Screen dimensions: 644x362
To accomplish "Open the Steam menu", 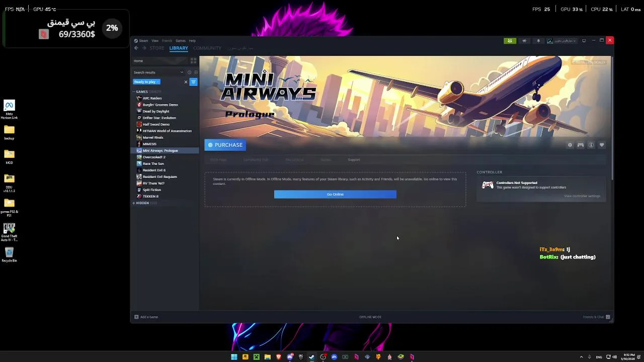I will 141,41.
